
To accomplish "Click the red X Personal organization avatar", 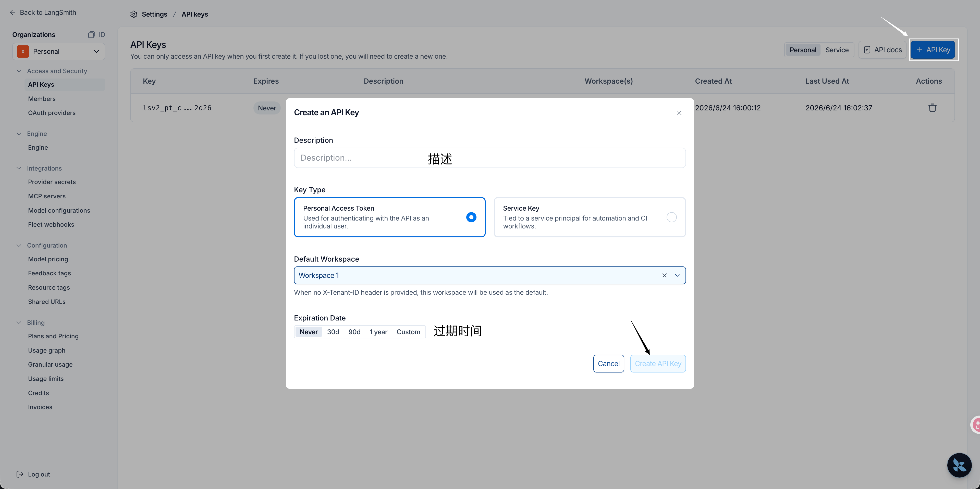I will coord(23,52).
